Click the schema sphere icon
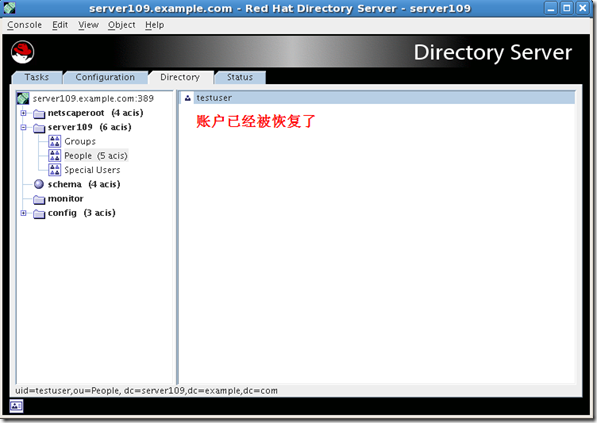Screen dimensions: 597x423 (39, 184)
